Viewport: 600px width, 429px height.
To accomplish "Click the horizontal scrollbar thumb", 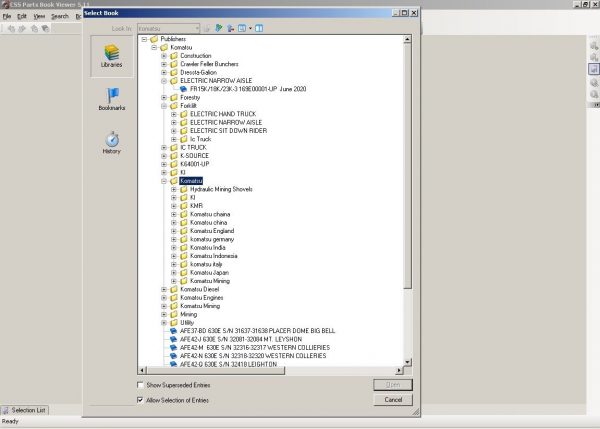I will 215,370.
